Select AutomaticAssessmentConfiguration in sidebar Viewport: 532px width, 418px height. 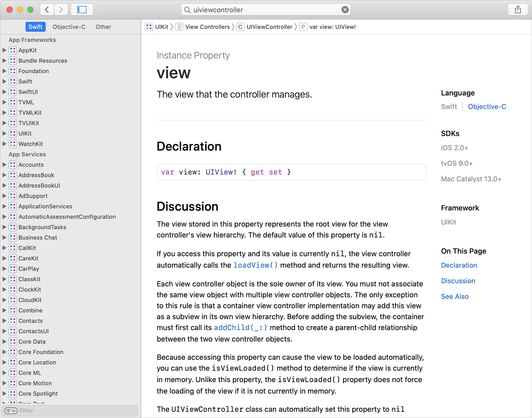click(67, 217)
